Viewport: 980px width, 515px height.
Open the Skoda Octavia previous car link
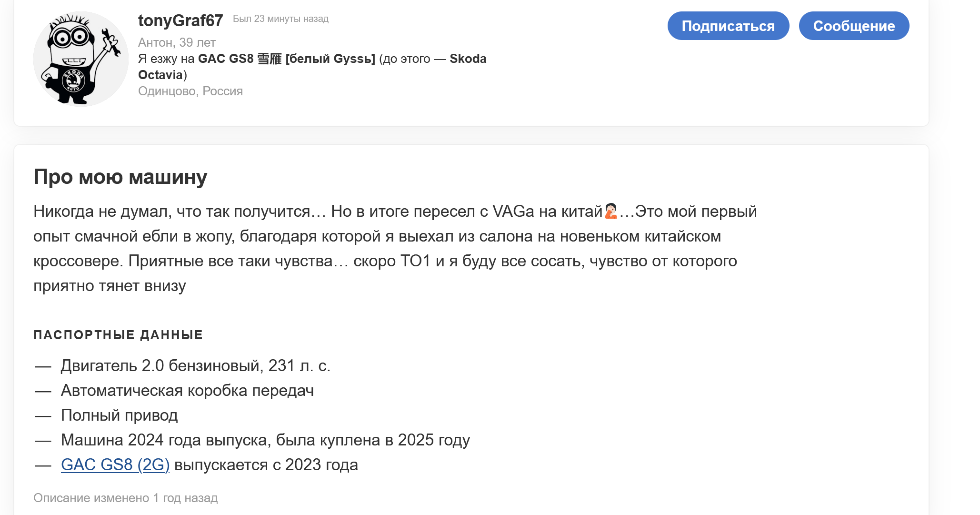[312, 67]
